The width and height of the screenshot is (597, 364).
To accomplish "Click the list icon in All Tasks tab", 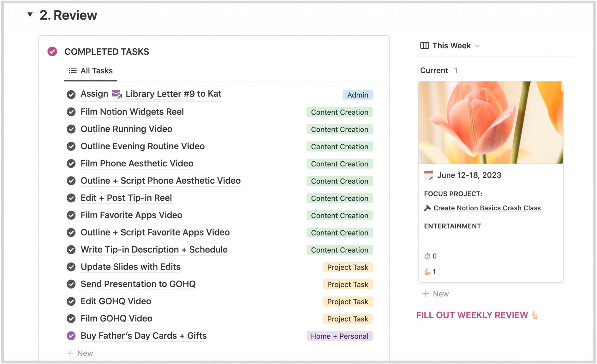I will 73,71.
